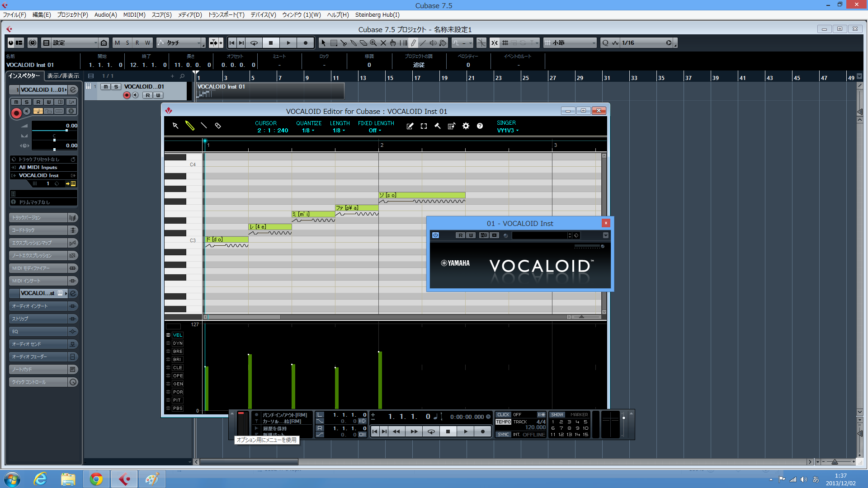Select the pencil tool in VOCALOID Editor

tap(190, 126)
